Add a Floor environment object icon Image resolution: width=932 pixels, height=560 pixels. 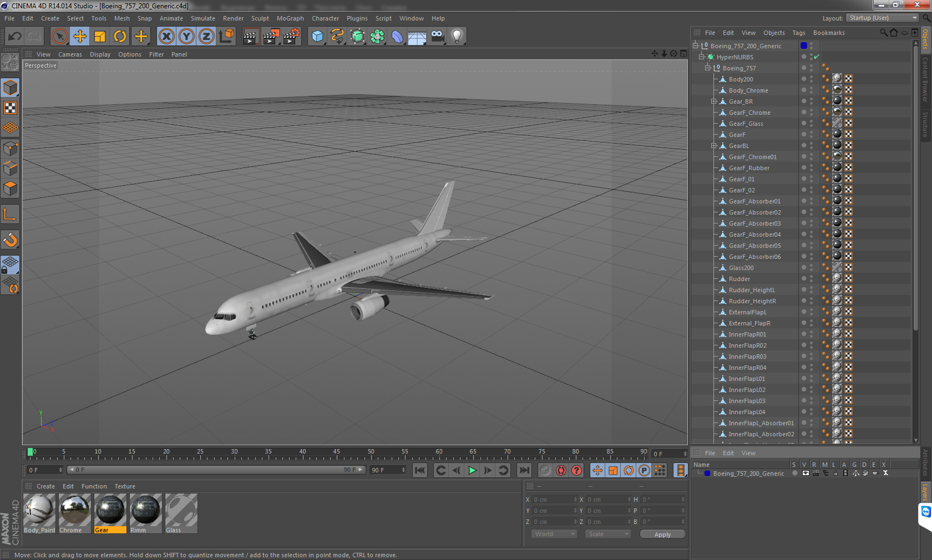pyautogui.click(x=417, y=37)
